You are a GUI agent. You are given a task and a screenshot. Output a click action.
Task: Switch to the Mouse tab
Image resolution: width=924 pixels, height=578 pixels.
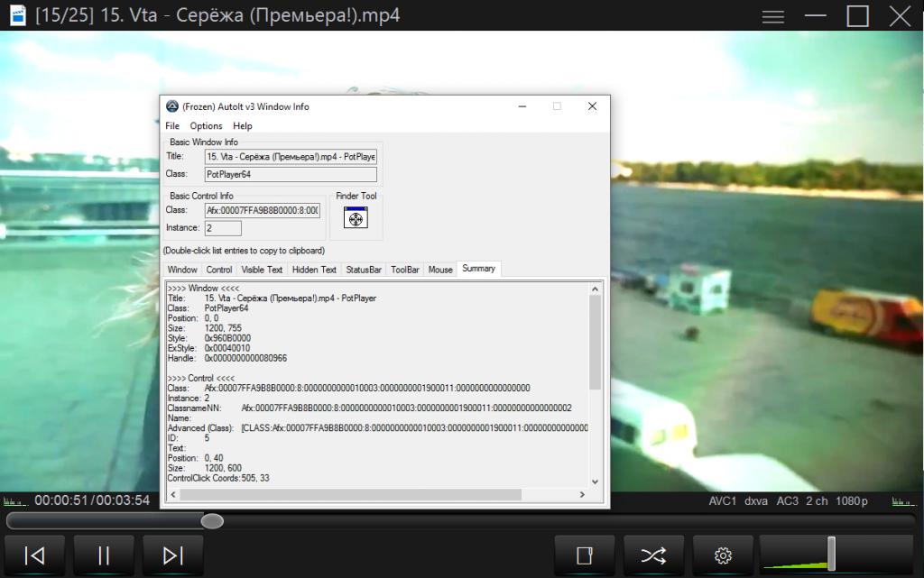point(440,270)
